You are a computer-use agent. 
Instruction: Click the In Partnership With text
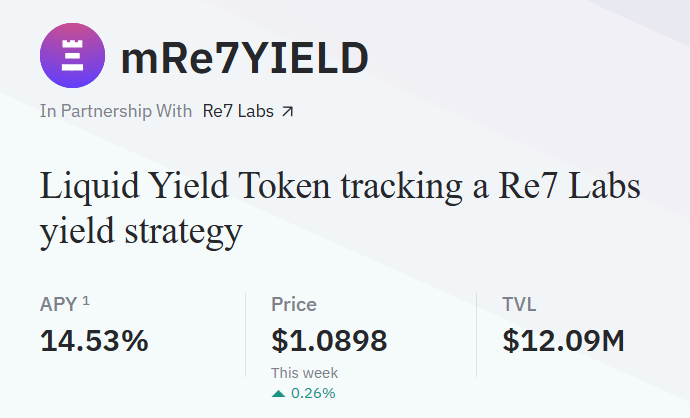point(115,111)
